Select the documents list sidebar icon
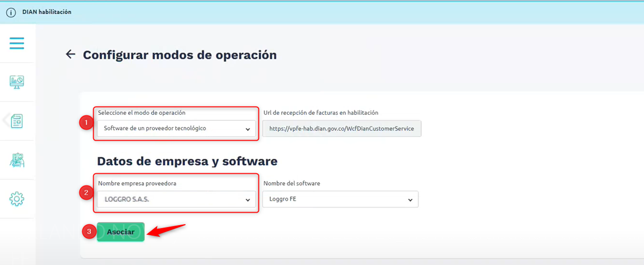The width and height of the screenshot is (644, 265). (17, 121)
